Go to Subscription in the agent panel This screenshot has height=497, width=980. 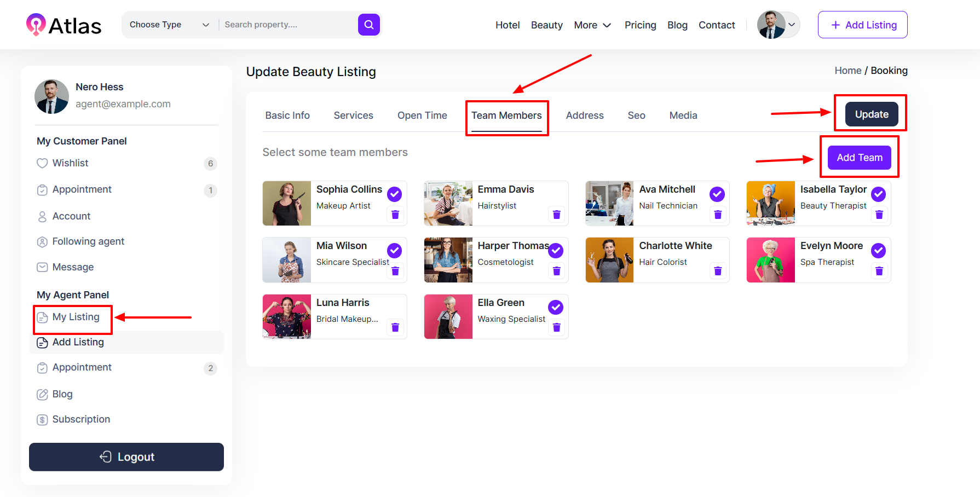[81, 419]
